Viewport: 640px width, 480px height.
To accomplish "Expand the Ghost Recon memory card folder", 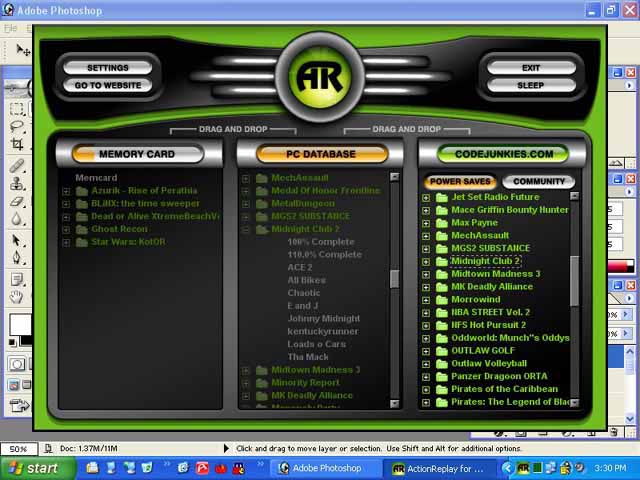I will click(66, 230).
